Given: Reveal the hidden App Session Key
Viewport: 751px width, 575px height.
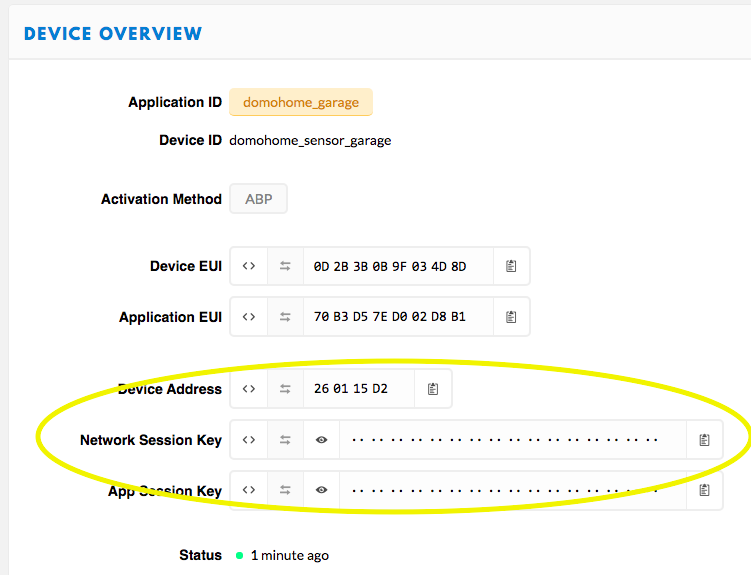Looking at the screenshot, I should pos(321,490).
